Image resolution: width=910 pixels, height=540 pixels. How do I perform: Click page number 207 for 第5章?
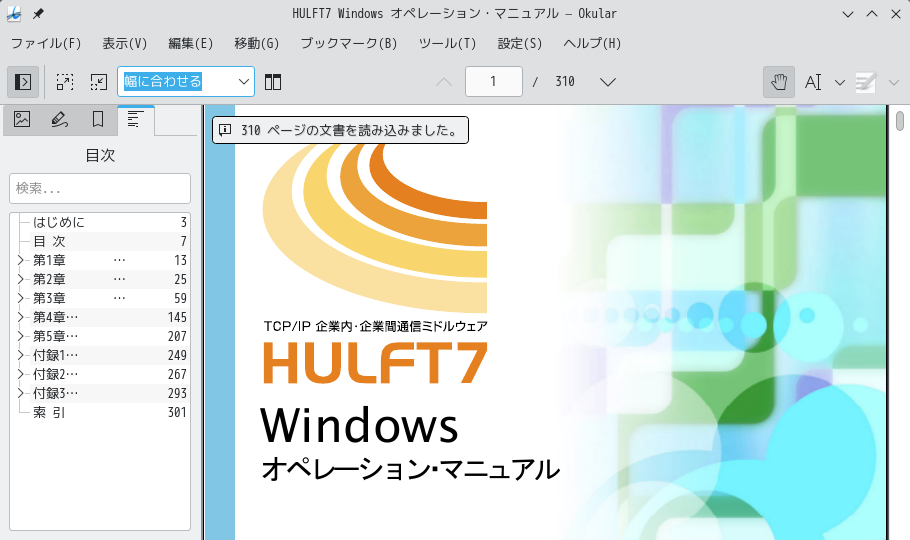tap(177, 336)
